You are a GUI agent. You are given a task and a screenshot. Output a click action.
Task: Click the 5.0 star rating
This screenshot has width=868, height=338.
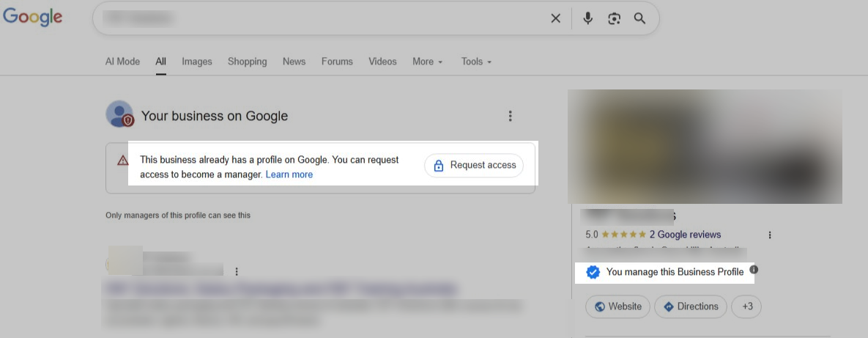[x=615, y=235]
